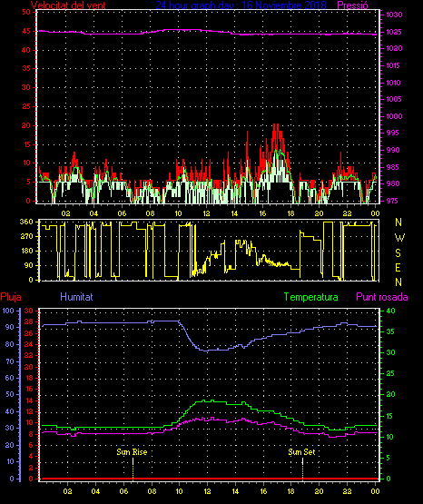The height and width of the screenshot is (504, 423).
Task: Click the "Sun Rise" label
Action: [132, 452]
